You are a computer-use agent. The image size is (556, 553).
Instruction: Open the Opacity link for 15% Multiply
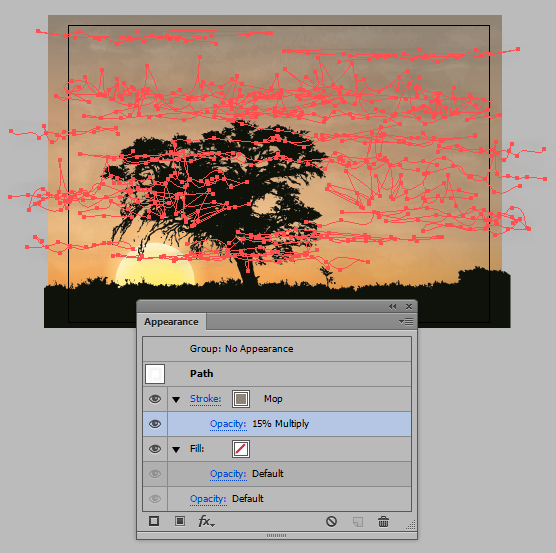[228, 424]
